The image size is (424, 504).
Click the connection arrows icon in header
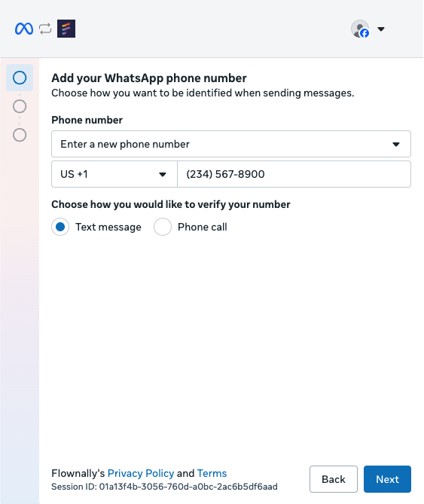[45, 29]
